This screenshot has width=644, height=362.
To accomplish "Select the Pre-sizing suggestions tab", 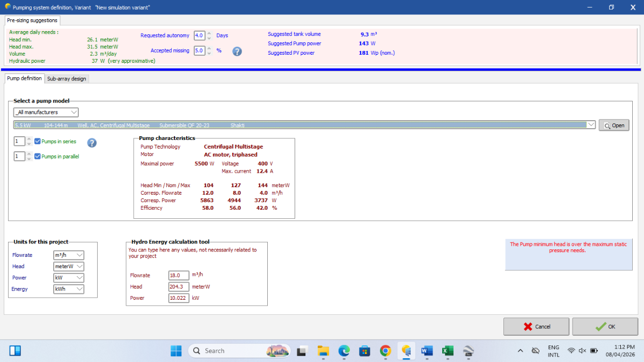I will pyautogui.click(x=32, y=20).
